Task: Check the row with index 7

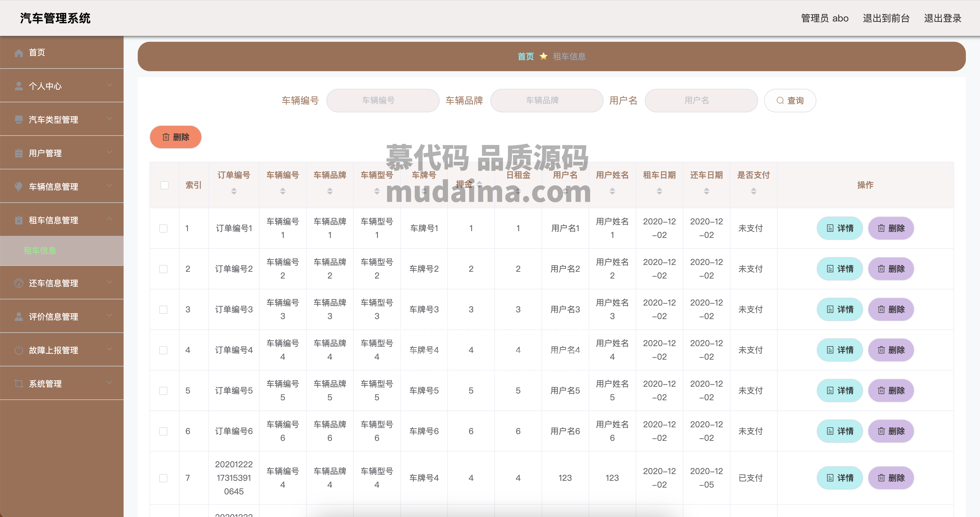Action: (x=163, y=478)
